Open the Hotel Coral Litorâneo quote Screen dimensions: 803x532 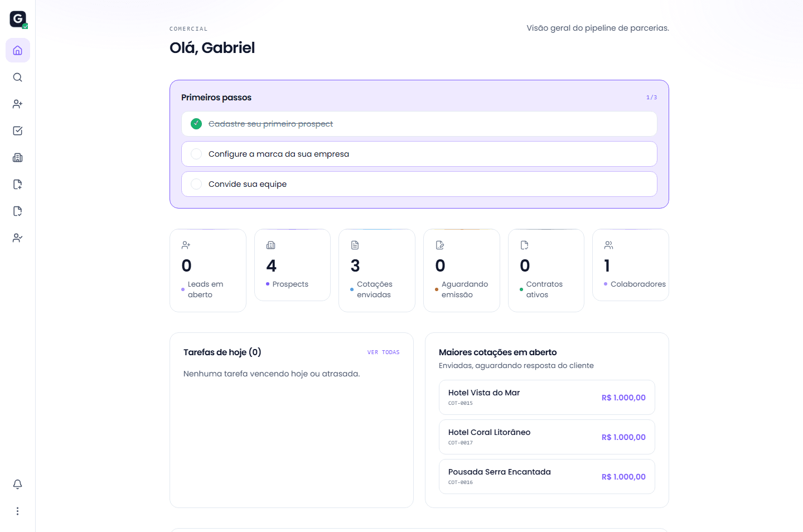click(x=547, y=437)
